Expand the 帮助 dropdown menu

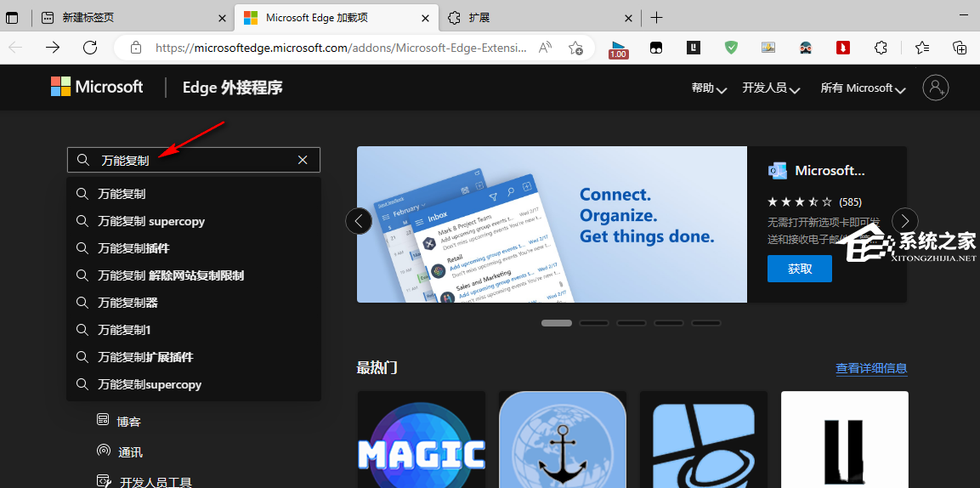click(708, 88)
